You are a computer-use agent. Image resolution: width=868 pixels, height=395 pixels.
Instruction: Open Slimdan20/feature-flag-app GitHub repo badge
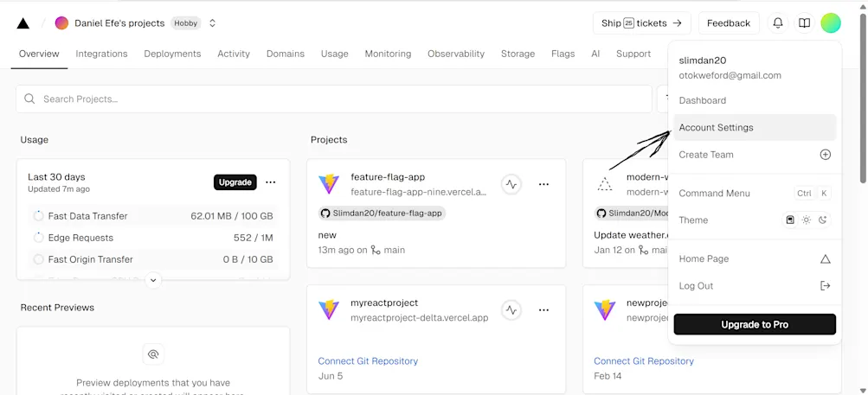click(x=382, y=213)
